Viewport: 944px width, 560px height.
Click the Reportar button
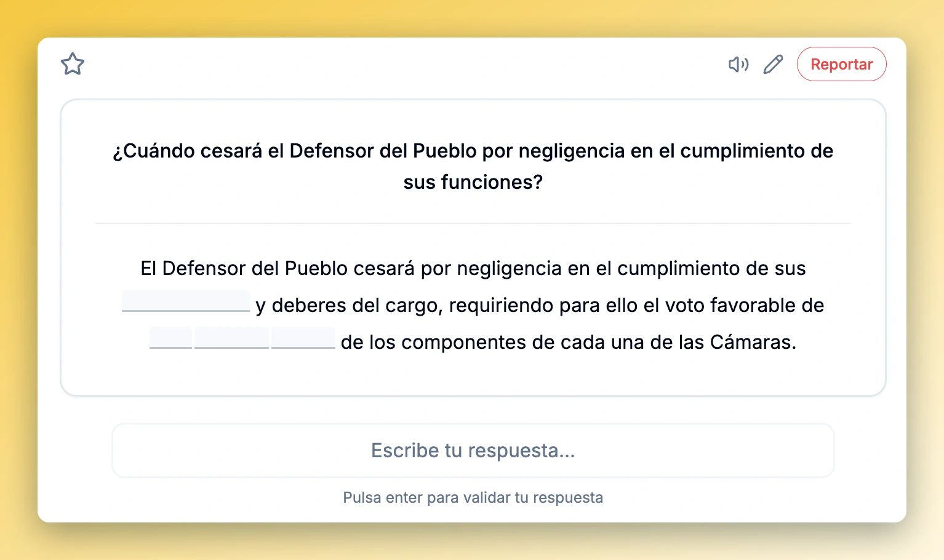841,64
